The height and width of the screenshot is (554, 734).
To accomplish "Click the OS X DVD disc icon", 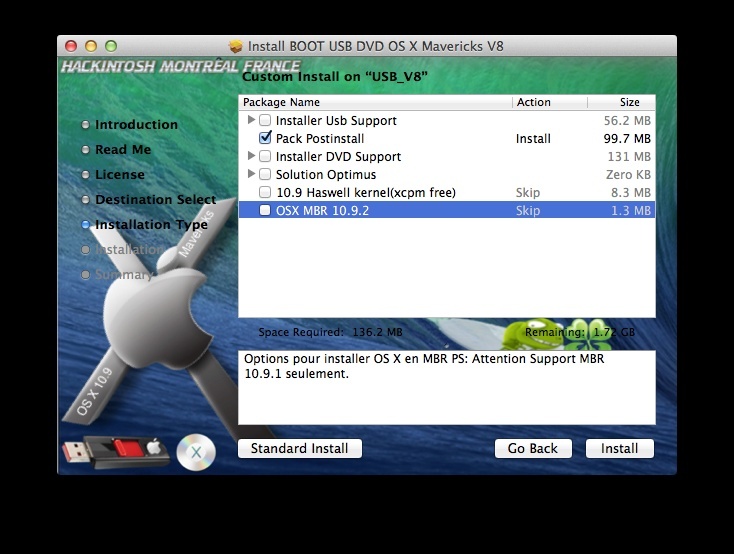I will 196,452.
